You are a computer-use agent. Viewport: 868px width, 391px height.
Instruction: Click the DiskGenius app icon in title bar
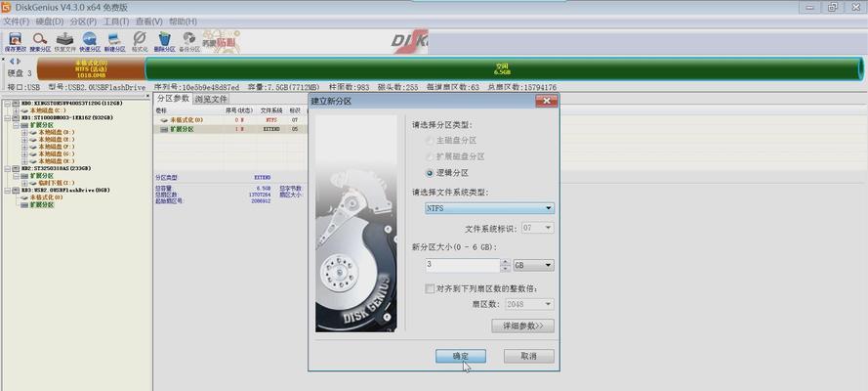pos(6,7)
